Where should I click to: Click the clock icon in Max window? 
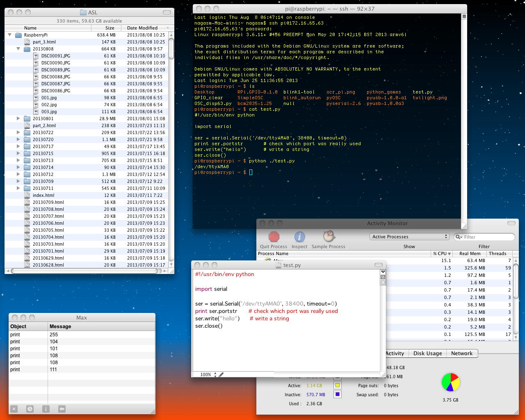(30, 409)
